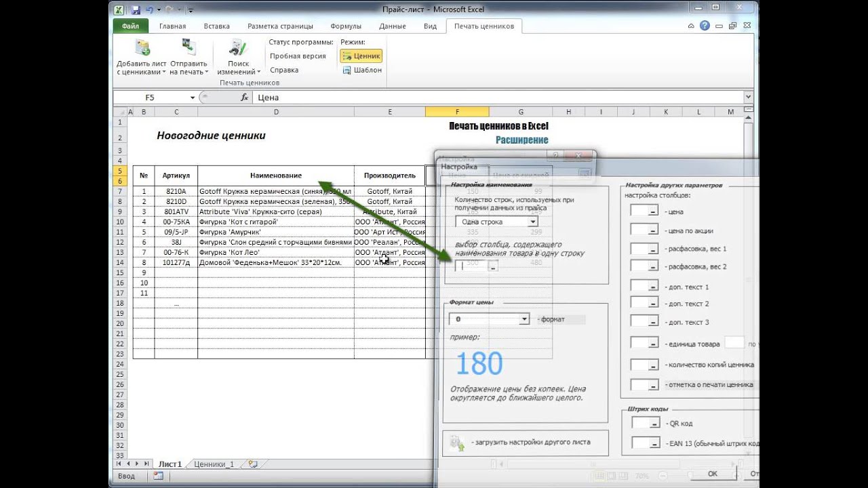Image resolution: width=868 pixels, height=488 pixels.
Task: Click the 'Поиск изменений' icon
Action: (238, 47)
